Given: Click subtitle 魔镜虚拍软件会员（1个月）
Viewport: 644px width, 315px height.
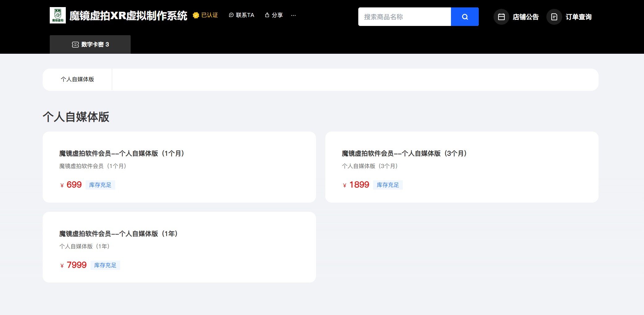Looking at the screenshot, I should point(93,166).
